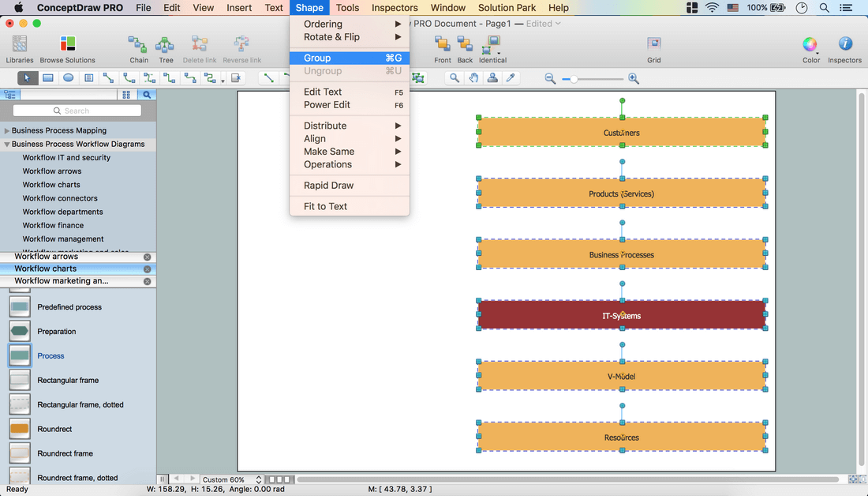Viewport: 868px width, 496px height.
Task: Collapse Business Process Workflow Diagrams category
Action: click(7, 145)
